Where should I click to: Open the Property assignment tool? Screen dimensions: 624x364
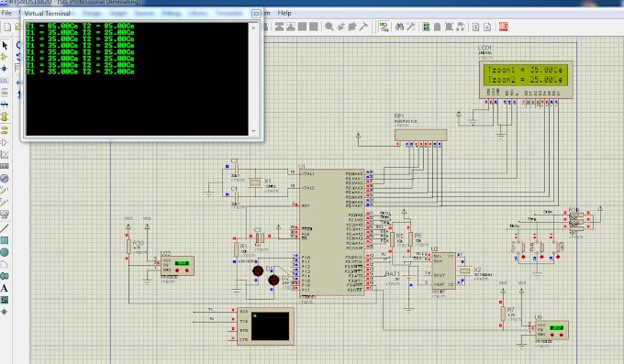click(411, 27)
